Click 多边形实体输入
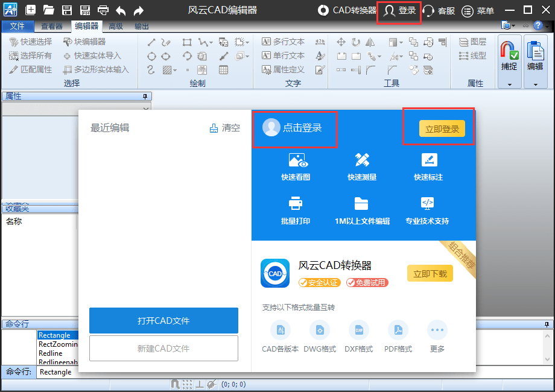555x392 pixels. click(x=96, y=69)
